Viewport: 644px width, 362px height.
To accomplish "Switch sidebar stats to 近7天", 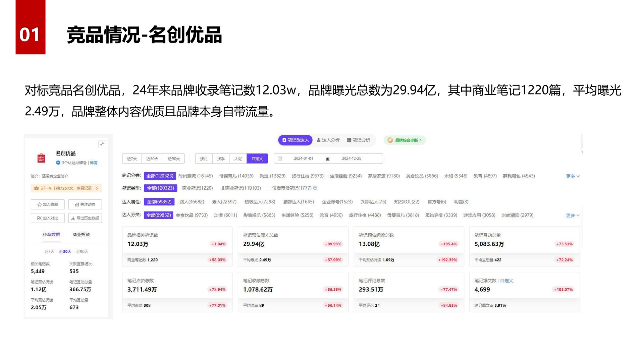I will pos(49,251).
